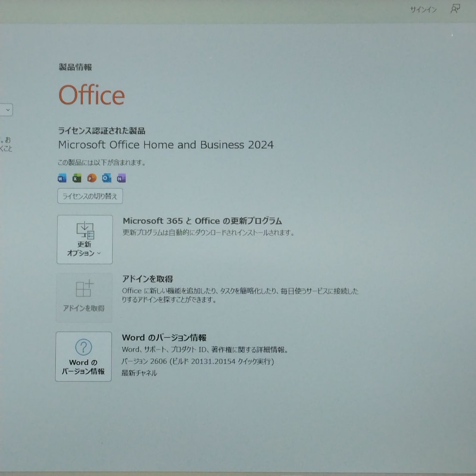The width and height of the screenshot is (476, 476).
Task: Click the ライセンス認証された製品 label
Action: coord(102,131)
